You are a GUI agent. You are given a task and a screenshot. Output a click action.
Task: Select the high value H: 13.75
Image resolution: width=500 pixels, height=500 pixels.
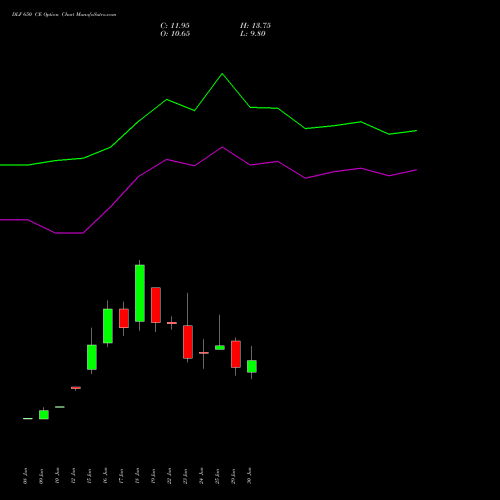click(x=255, y=26)
